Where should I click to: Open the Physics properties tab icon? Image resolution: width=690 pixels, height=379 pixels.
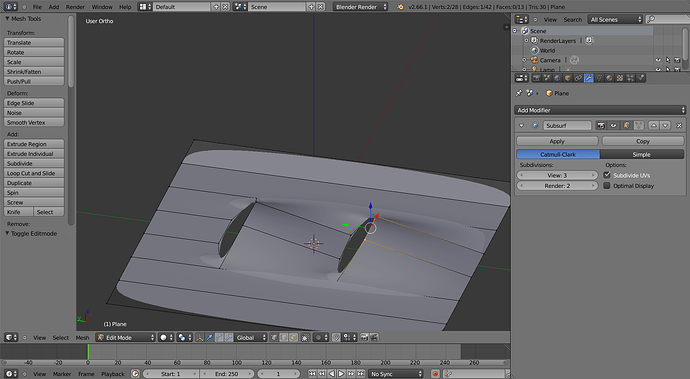[641, 78]
